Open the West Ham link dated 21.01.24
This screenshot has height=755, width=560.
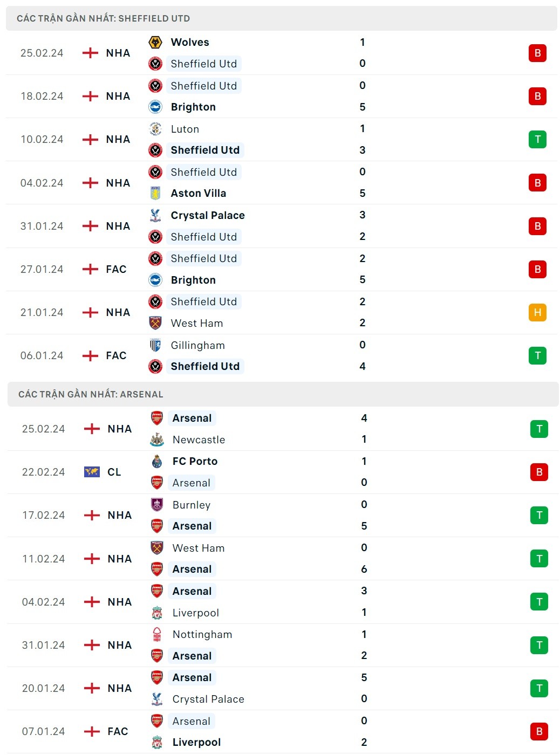(197, 323)
